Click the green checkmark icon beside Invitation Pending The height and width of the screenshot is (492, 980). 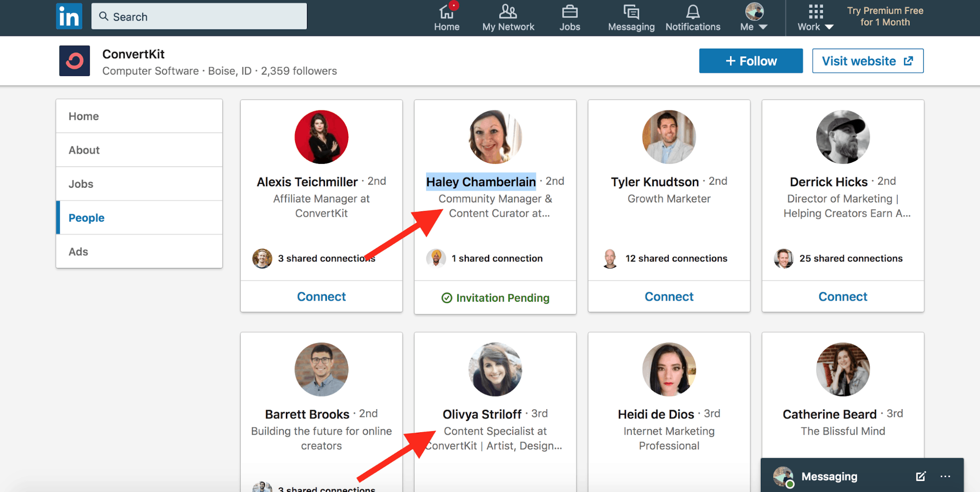coord(447,298)
